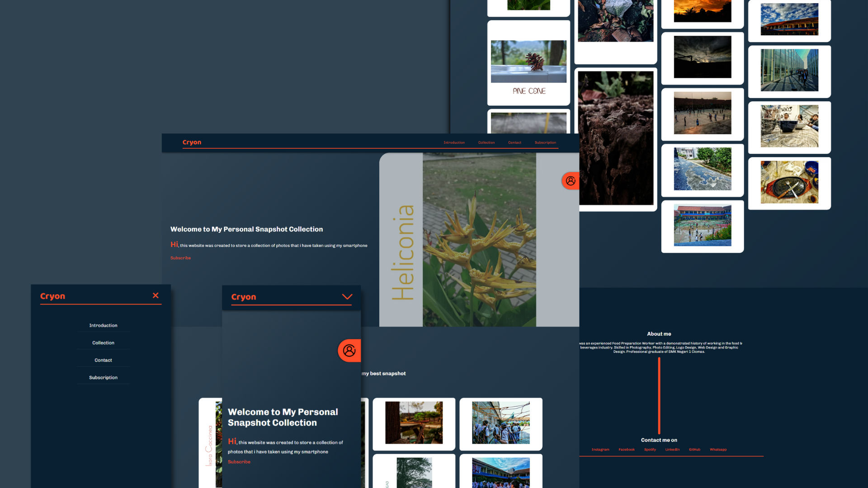Open the Pine Cone photo thumbnail
Screen dimensions: 868x488
528,62
